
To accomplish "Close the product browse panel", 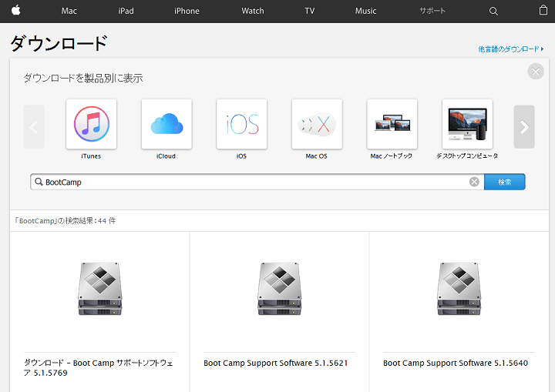I will click(x=536, y=72).
